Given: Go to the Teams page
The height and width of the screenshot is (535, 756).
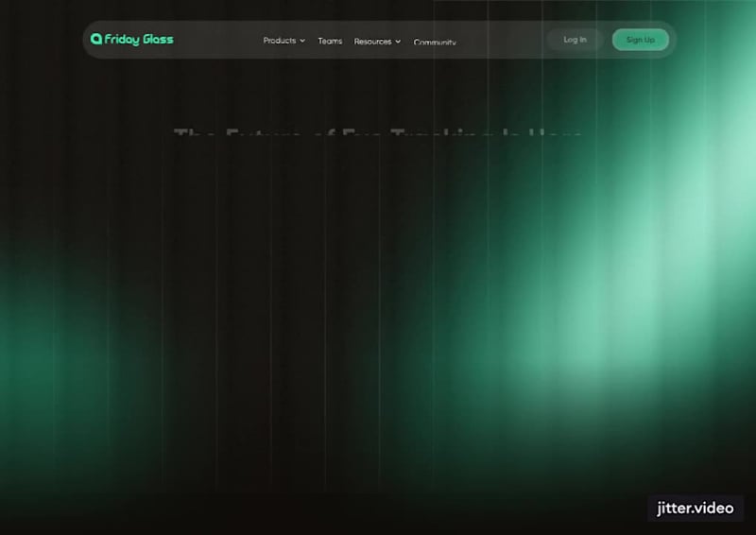Looking at the screenshot, I should click(330, 41).
